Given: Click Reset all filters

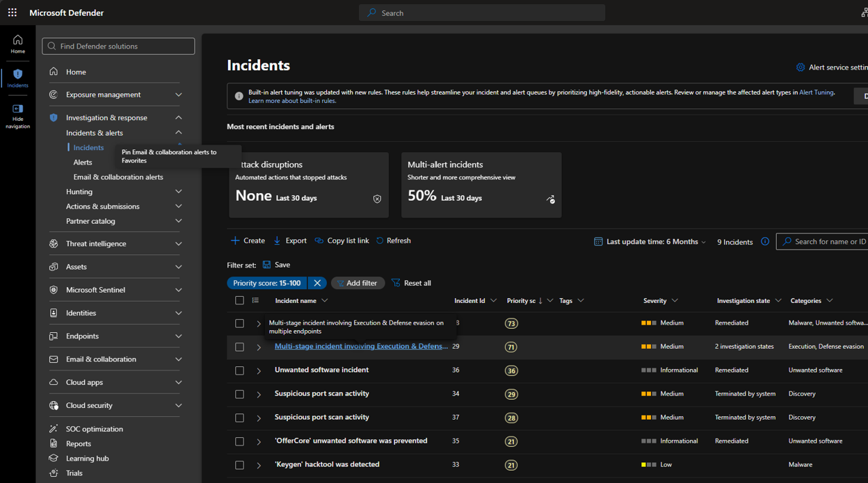Looking at the screenshot, I should tap(411, 283).
